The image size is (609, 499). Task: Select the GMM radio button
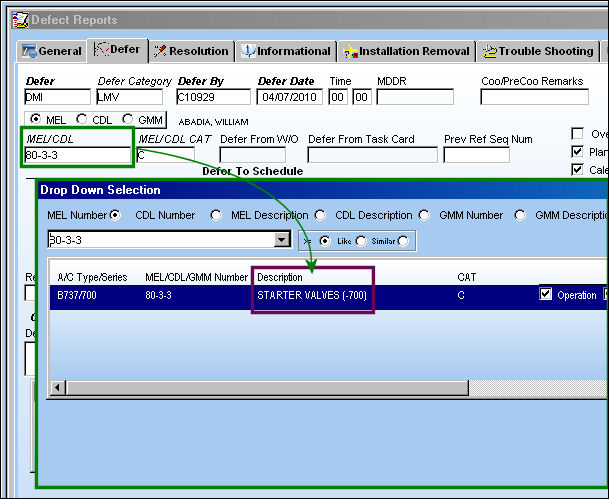tap(127, 119)
